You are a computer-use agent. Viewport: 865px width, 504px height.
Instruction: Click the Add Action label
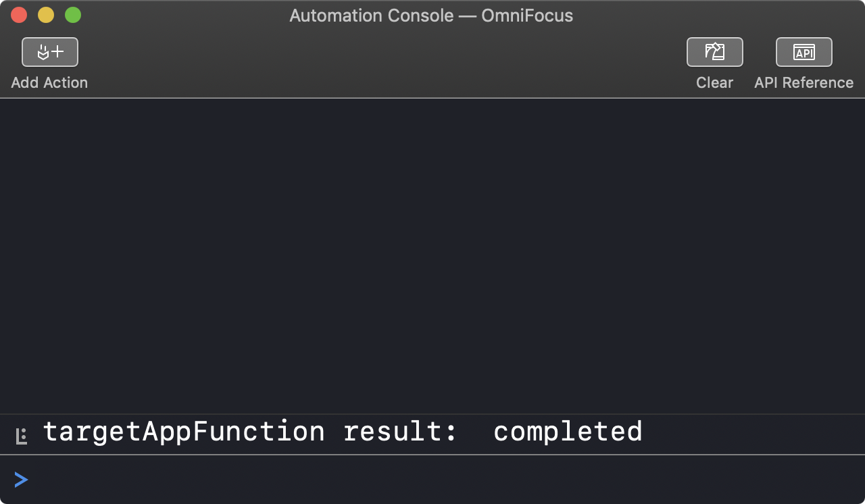point(49,82)
